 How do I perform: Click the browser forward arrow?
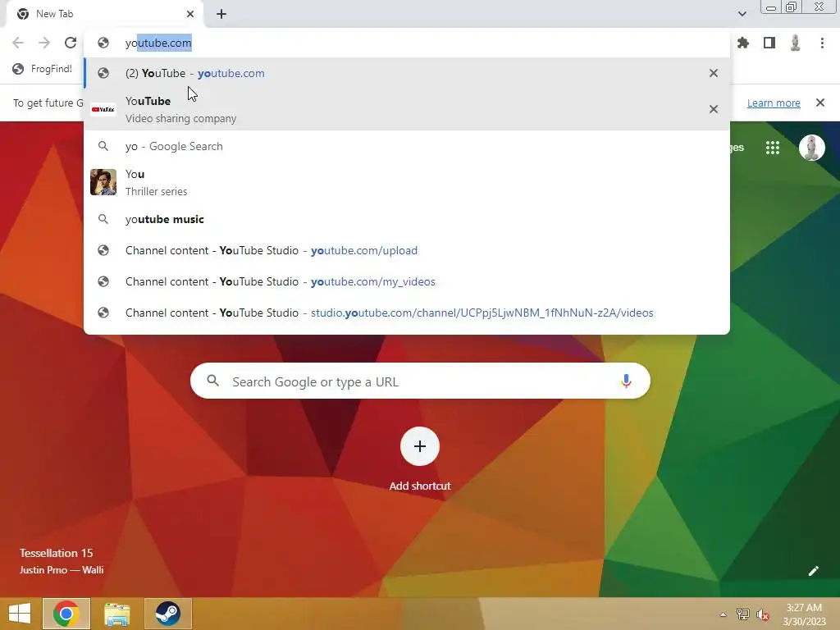click(44, 43)
